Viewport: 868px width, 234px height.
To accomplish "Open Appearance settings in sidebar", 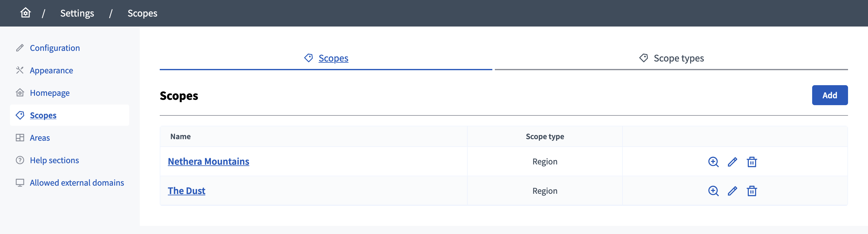I will (x=51, y=71).
